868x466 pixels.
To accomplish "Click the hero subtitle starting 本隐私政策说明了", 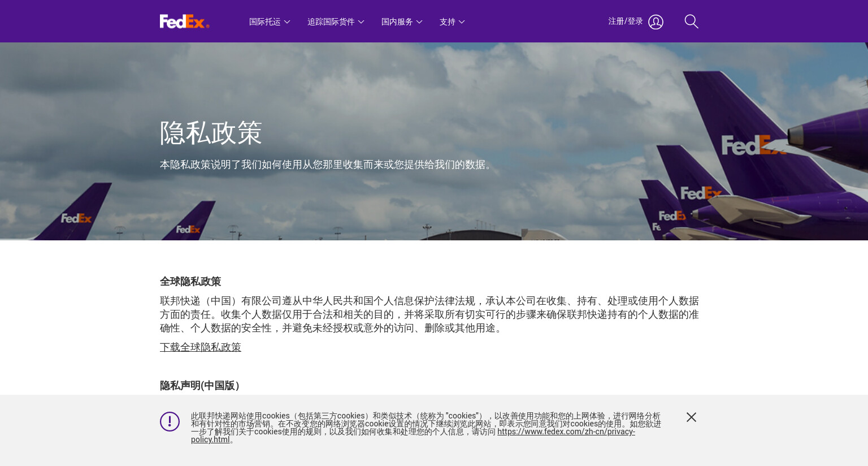I will click(x=328, y=165).
